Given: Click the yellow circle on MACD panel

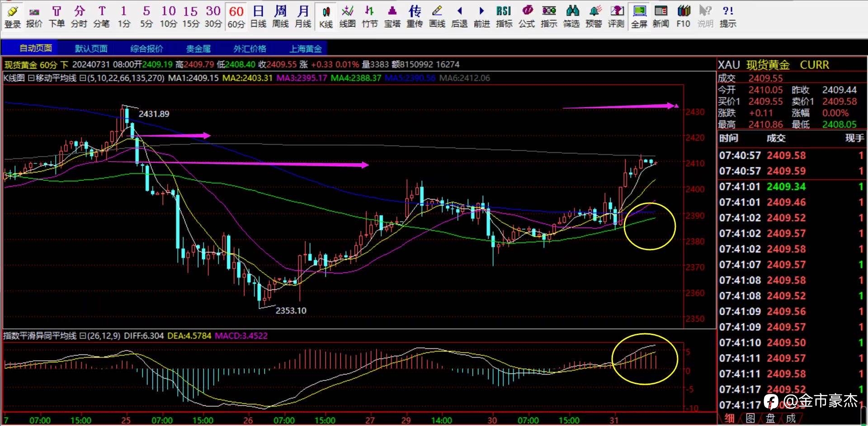Looking at the screenshot, I should click(644, 359).
